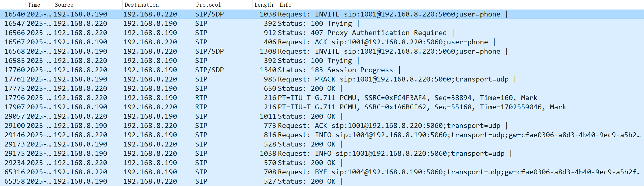This screenshot has width=644, height=187.
Task: Select the RTP packet from 192.168.8.190
Action: (155, 107)
